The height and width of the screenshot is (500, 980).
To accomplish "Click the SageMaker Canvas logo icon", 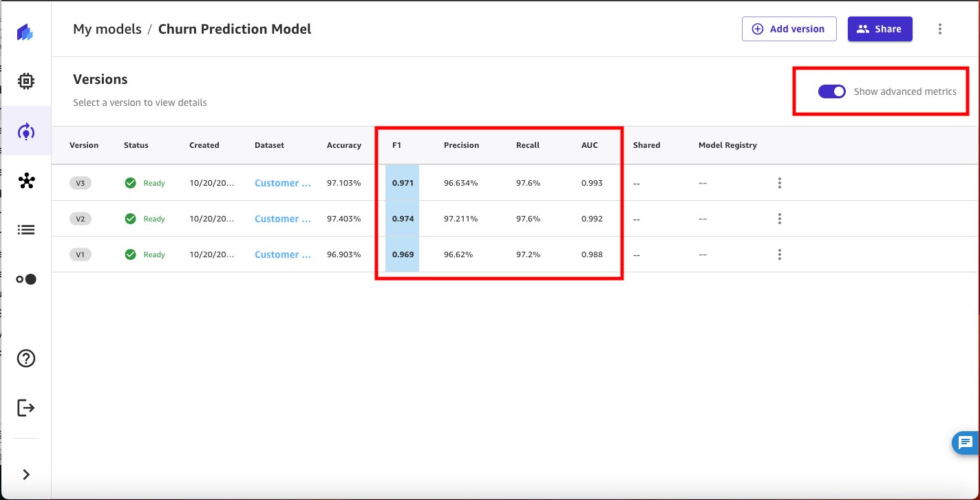I will (25, 32).
